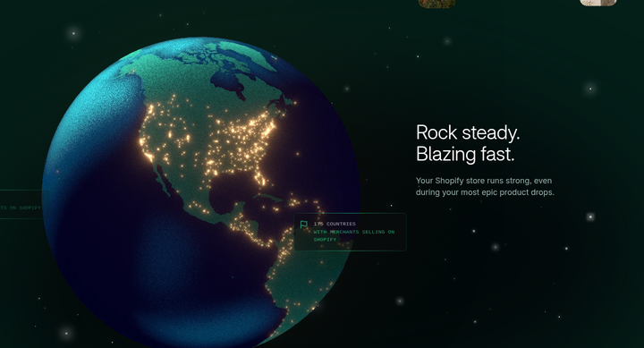Click the "WITH MERCHANTS SELLING ON SHOPIFY" caption
Screen dimensions: 644x348
pos(354,235)
